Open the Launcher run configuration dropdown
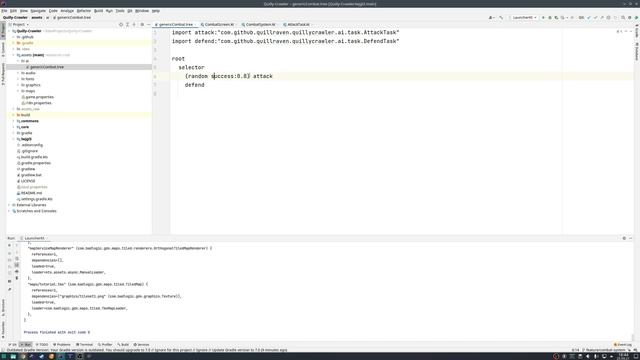This screenshot has height=360, width=640. 524,18
